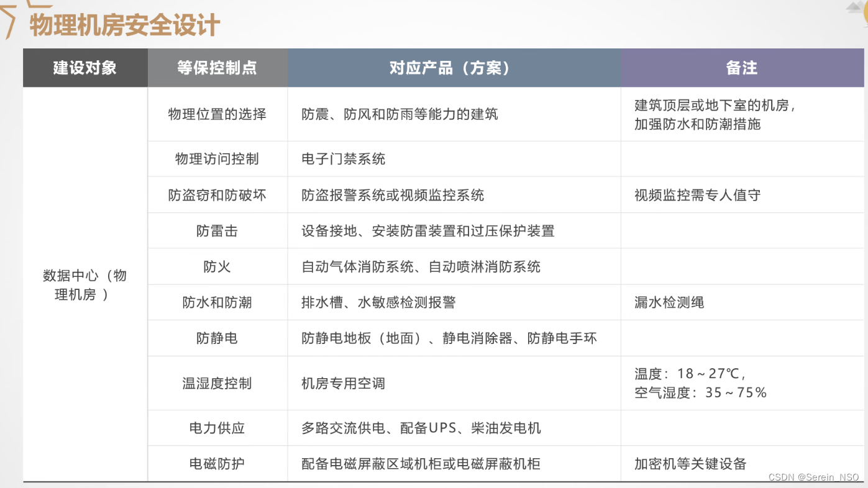
Task: Click the 电磁防护 cell
Action: tap(217, 464)
